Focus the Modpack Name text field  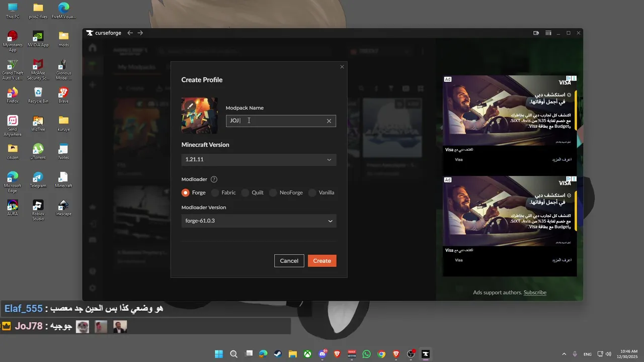pos(281,121)
